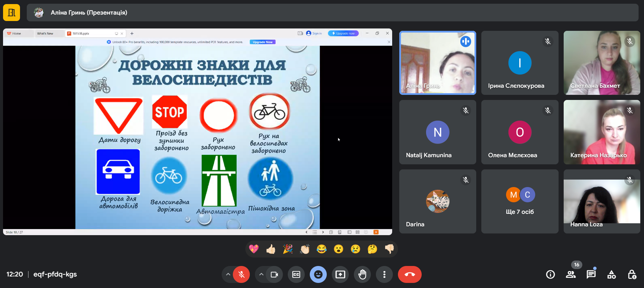Image resolution: width=644 pixels, height=288 pixels.
Task: Toggle the camera on or off
Action: tap(274, 274)
